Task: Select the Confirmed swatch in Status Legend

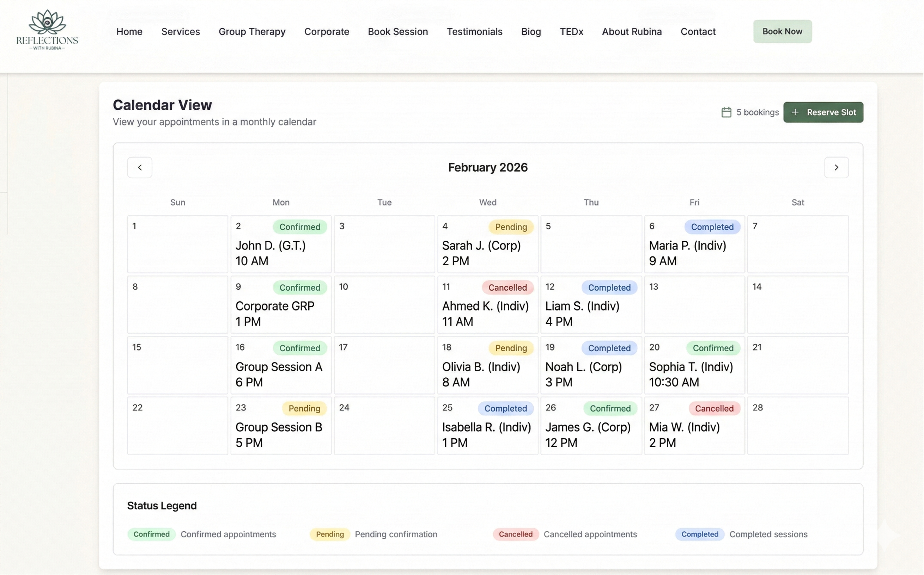Action: pyautogui.click(x=151, y=534)
